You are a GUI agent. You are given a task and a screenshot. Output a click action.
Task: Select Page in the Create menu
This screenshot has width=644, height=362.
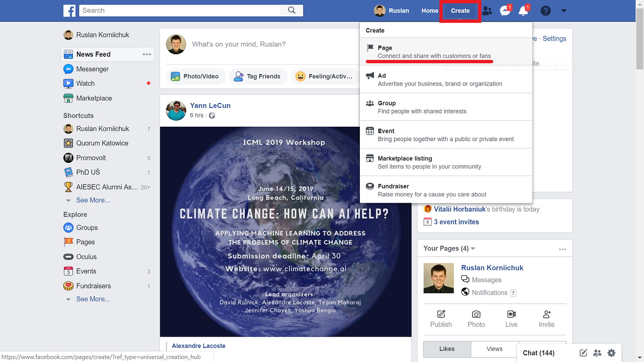446,52
